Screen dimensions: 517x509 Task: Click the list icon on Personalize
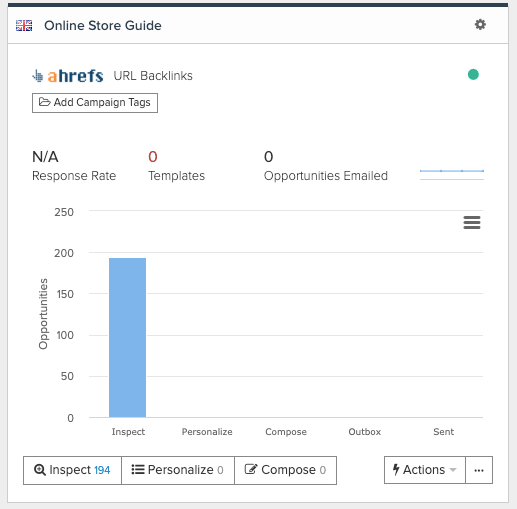point(138,470)
